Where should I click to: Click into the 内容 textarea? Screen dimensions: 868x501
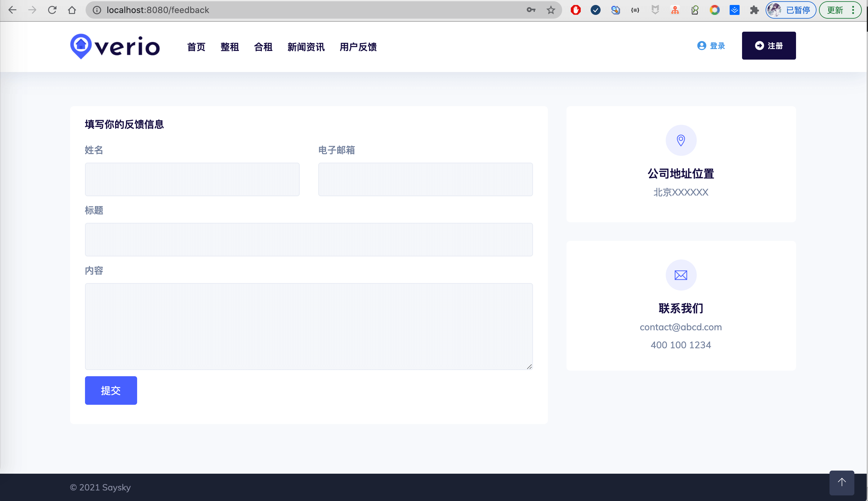(308, 326)
